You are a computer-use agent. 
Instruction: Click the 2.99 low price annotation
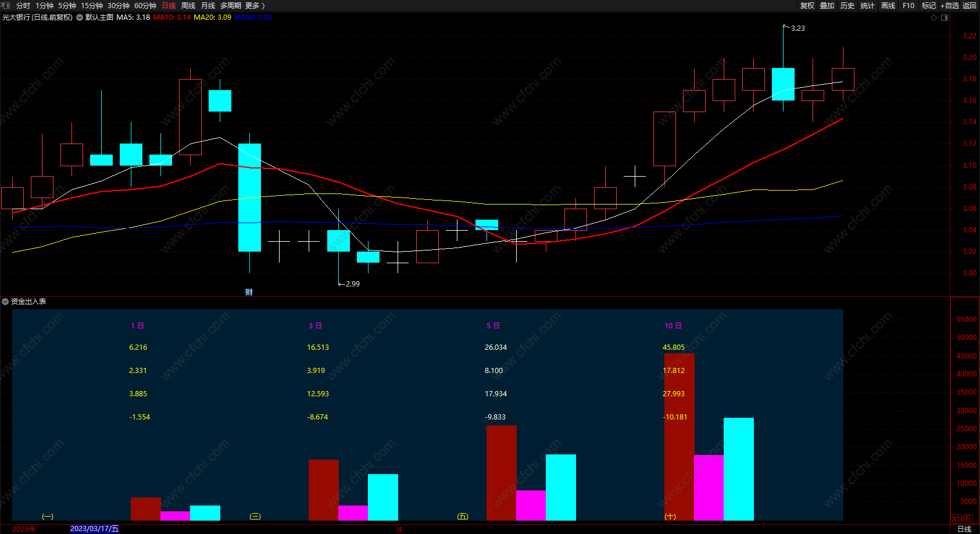click(353, 284)
